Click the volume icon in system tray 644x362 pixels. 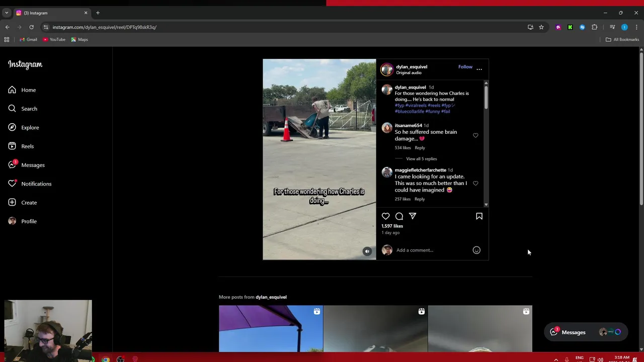pyautogui.click(x=600, y=359)
